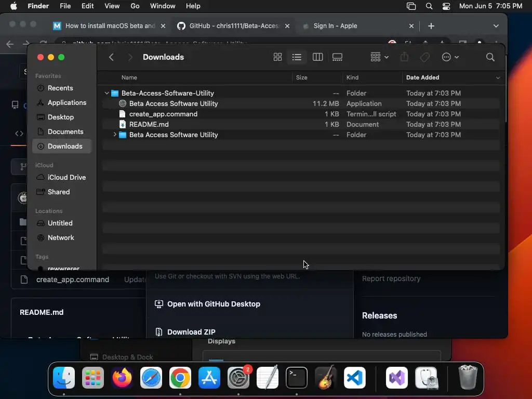532x399 pixels.
Task: Click the Finder search magnifier icon
Action: [490, 57]
